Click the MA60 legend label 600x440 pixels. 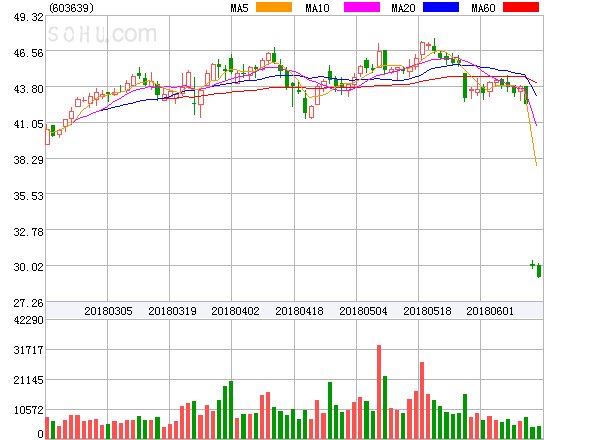click(483, 8)
